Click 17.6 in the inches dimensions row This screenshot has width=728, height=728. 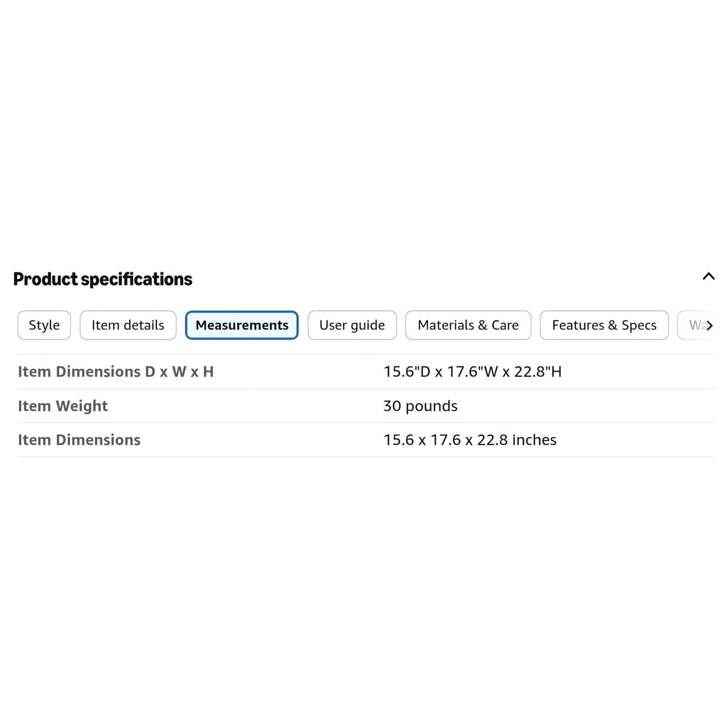(x=445, y=440)
